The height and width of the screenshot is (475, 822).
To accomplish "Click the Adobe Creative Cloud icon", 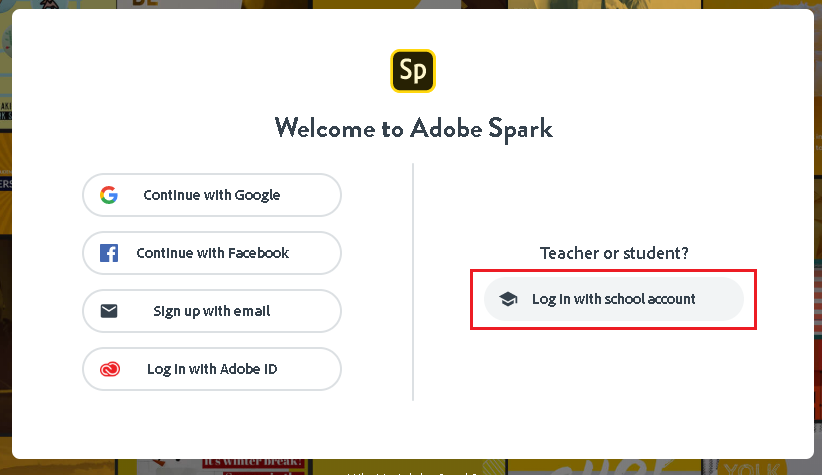I will click(109, 369).
